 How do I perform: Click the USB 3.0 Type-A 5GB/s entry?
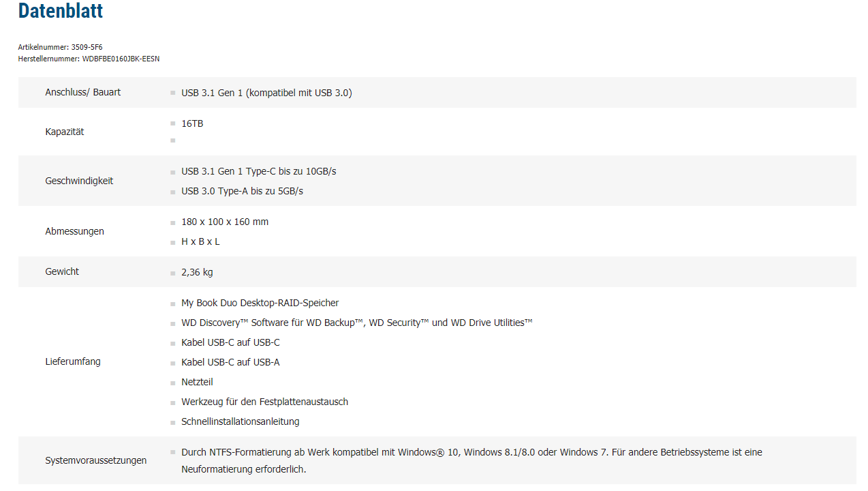(242, 191)
